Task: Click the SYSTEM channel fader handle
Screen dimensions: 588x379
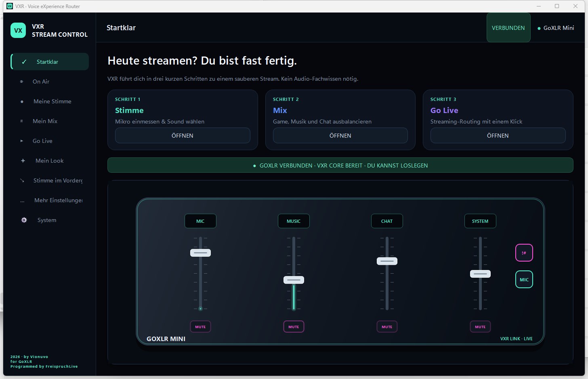Action: click(480, 274)
